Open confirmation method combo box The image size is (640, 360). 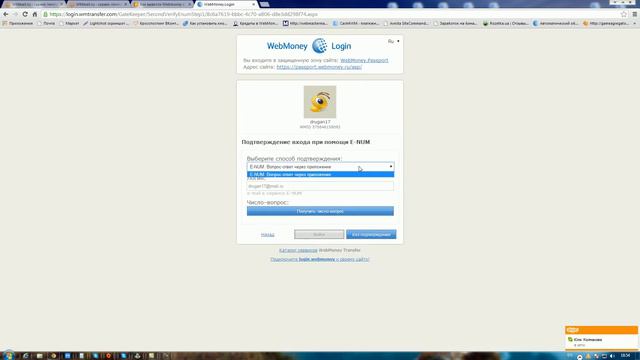click(320, 167)
